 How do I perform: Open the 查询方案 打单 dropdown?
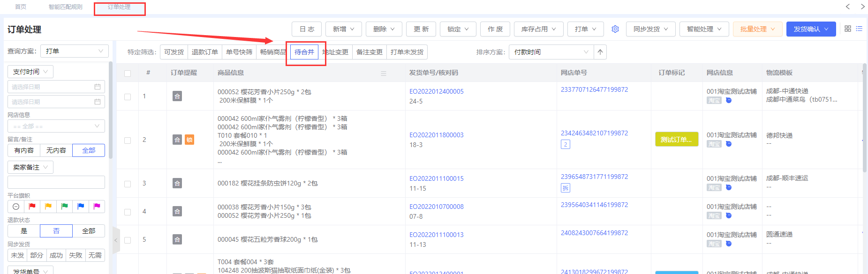(75, 51)
